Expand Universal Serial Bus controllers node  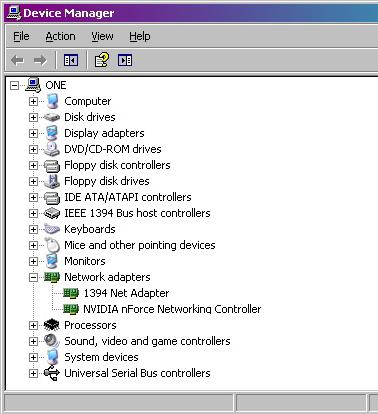pos(33,373)
